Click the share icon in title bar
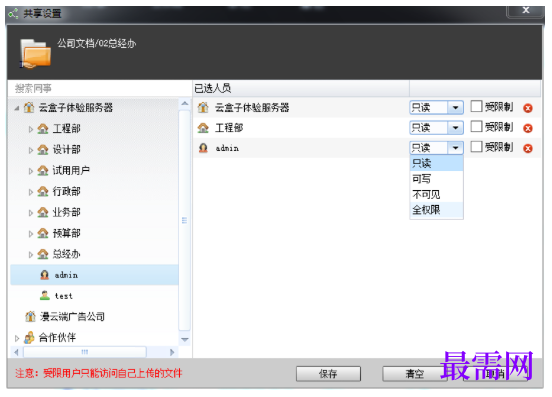Viewport: 552px width, 397px height. (14, 14)
